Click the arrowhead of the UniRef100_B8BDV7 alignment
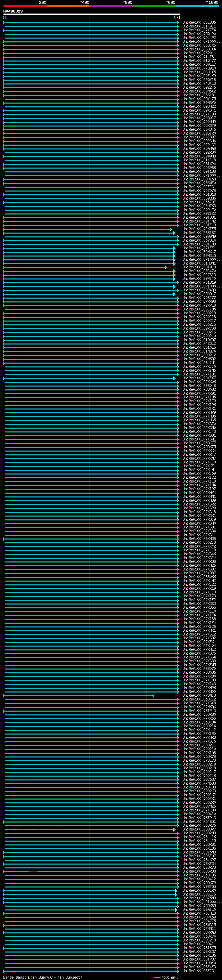Screen dimensions: 222x980 174,830
